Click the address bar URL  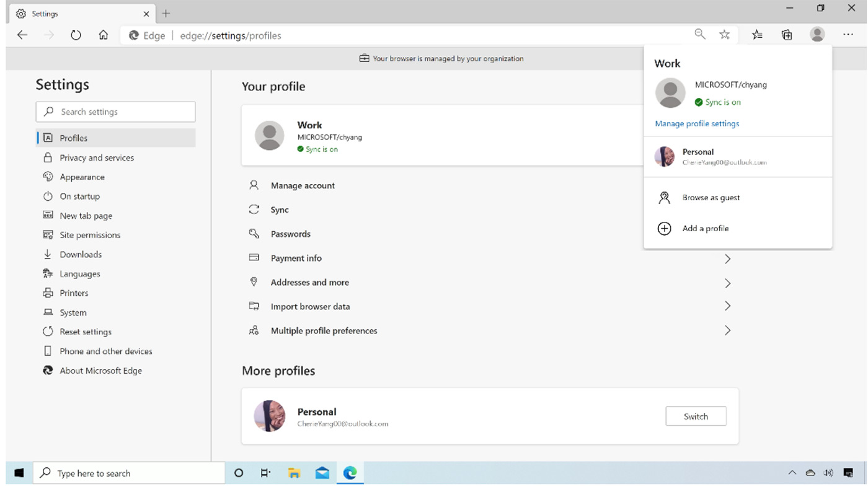pyautogui.click(x=231, y=35)
